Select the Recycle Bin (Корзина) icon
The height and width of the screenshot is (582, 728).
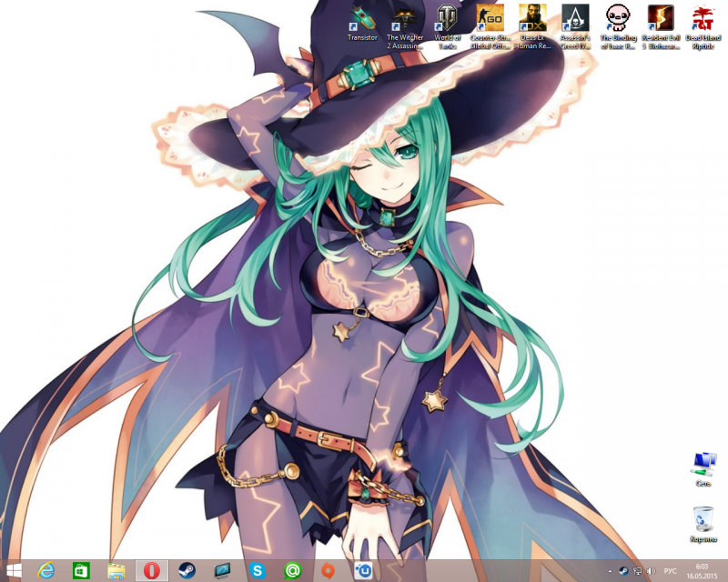click(703, 525)
